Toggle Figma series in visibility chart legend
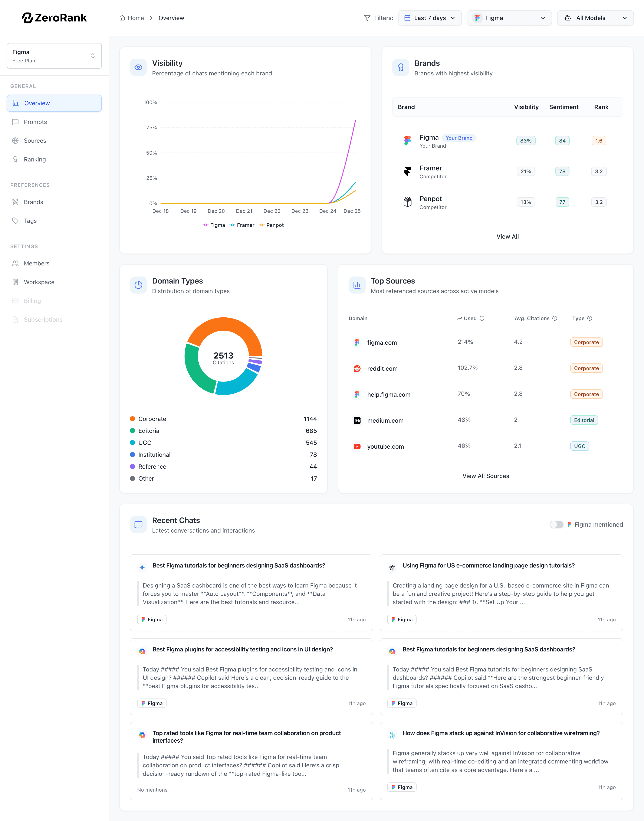This screenshot has height=821, width=644. 214,225
